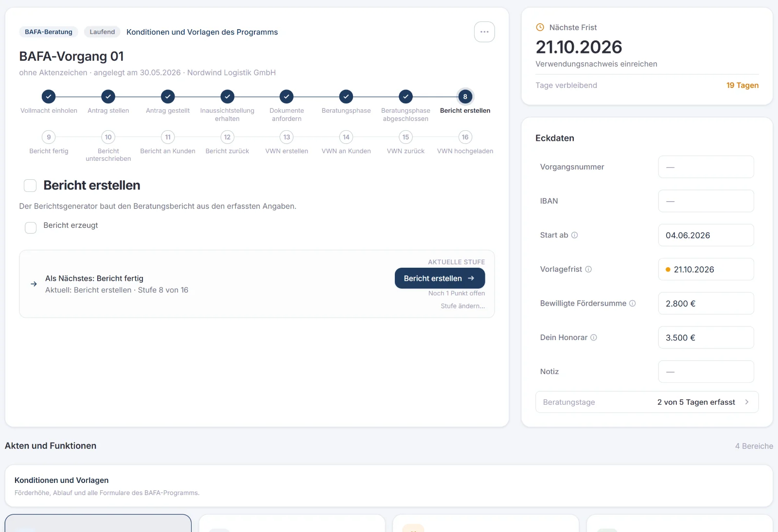Select step 16 VWN hochgeladen
The height and width of the screenshot is (532, 778).
pyautogui.click(x=465, y=137)
